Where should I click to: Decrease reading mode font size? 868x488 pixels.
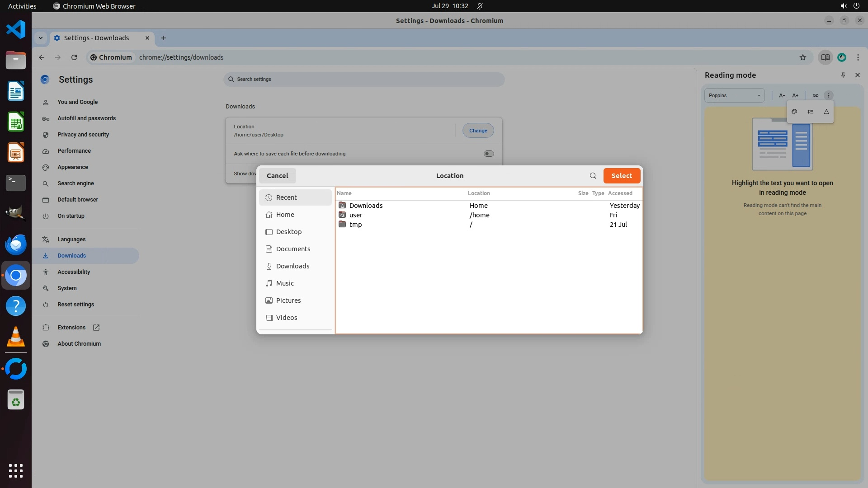782,95
